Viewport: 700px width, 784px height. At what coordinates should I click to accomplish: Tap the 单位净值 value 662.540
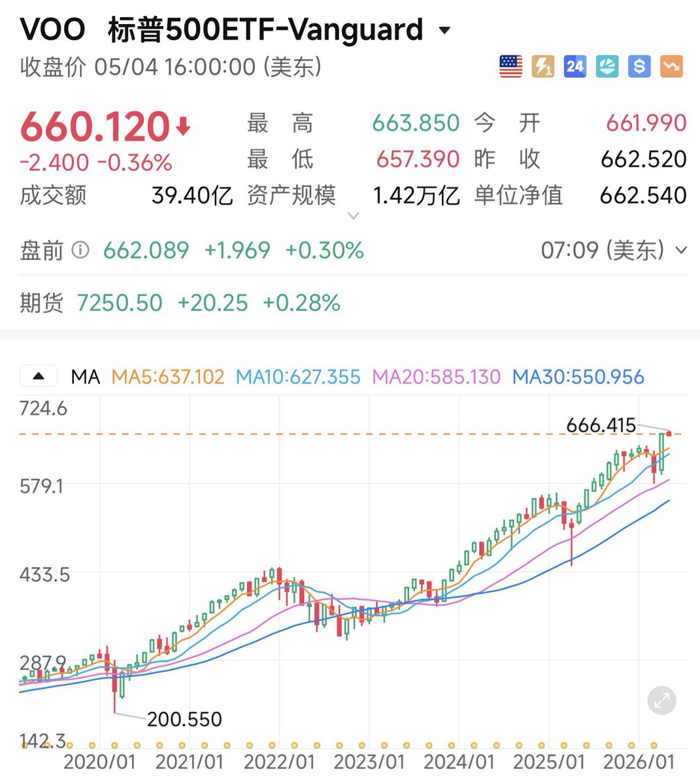point(643,195)
